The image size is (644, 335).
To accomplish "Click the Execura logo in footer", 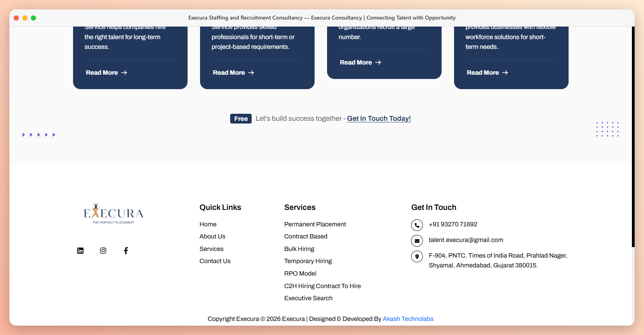I will click(113, 214).
